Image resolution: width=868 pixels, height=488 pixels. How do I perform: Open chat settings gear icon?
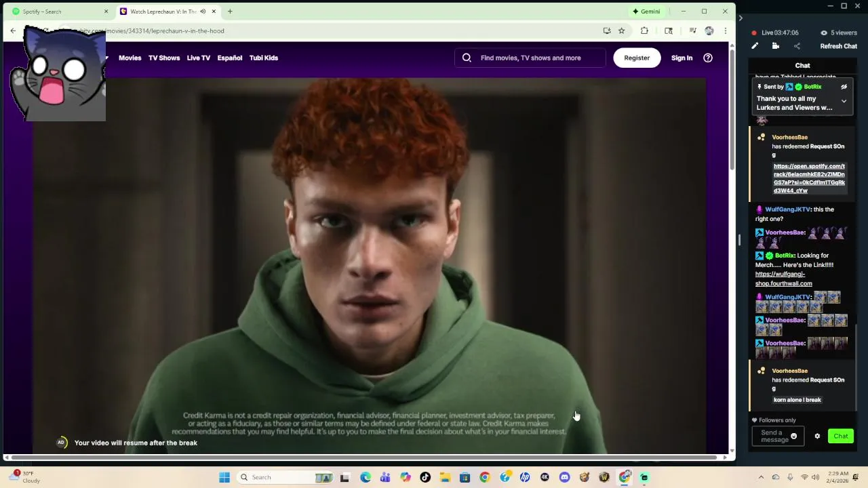pos(817,436)
